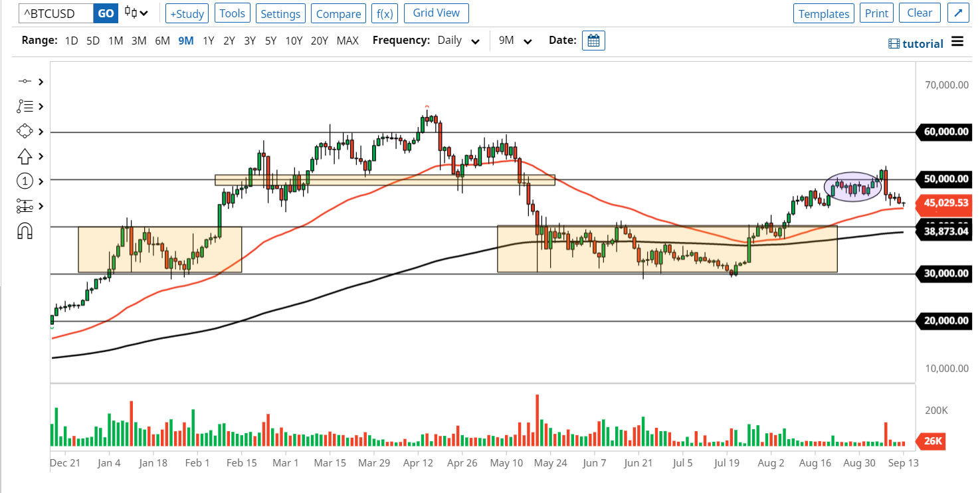Switch chart range to 1Y
This screenshot has width=980, height=493.
pos(208,40)
